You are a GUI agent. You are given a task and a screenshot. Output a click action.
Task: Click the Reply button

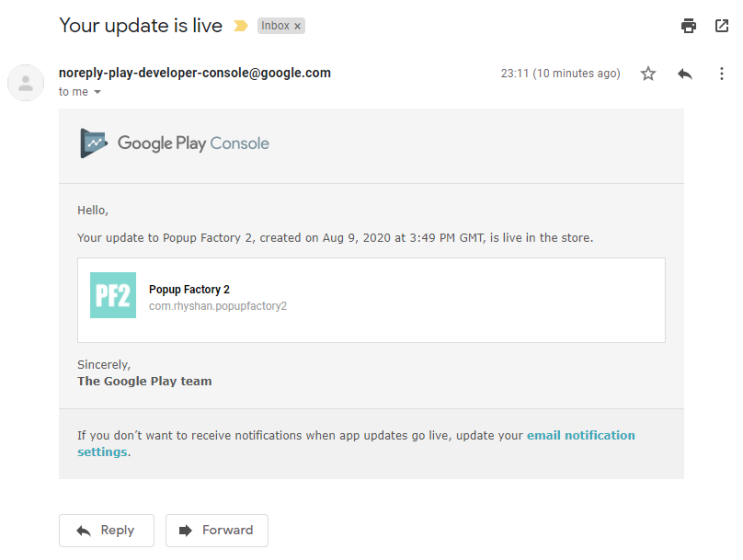(107, 530)
